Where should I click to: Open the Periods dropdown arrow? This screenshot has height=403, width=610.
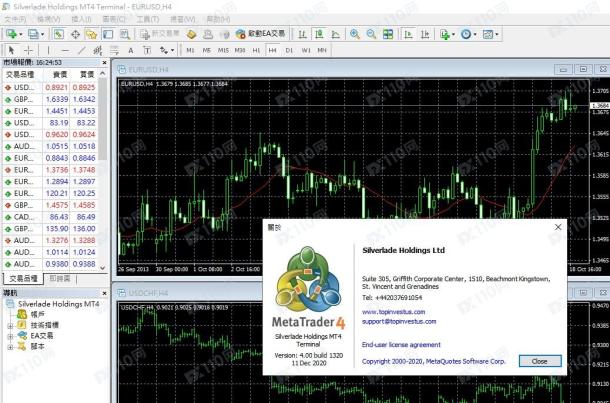click(475, 34)
